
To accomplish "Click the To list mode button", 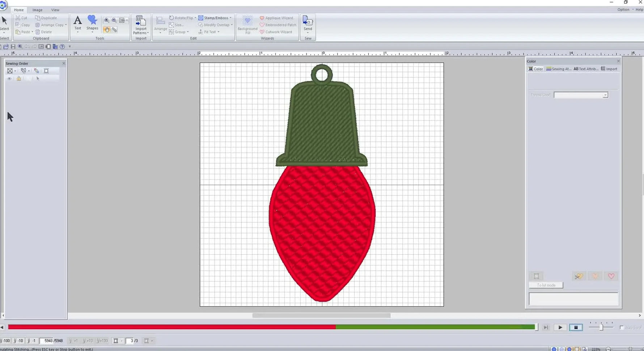I will pyautogui.click(x=546, y=285).
